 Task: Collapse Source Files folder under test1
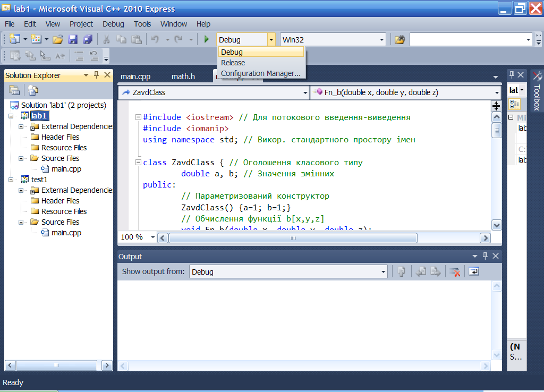pyautogui.click(x=21, y=223)
